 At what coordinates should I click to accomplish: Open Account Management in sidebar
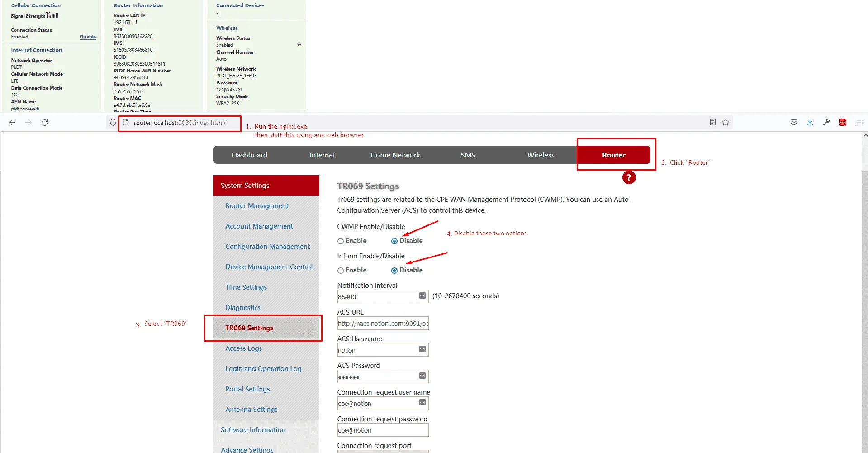pyautogui.click(x=259, y=226)
